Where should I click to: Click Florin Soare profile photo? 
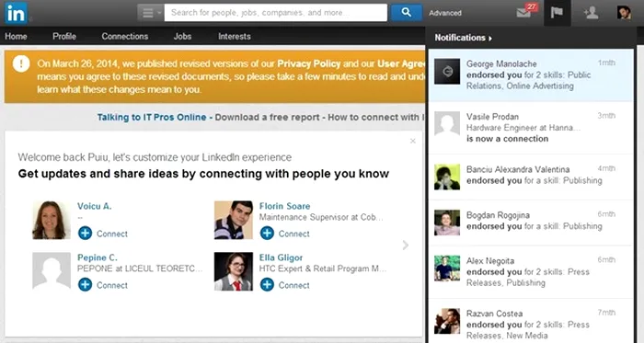[234, 220]
